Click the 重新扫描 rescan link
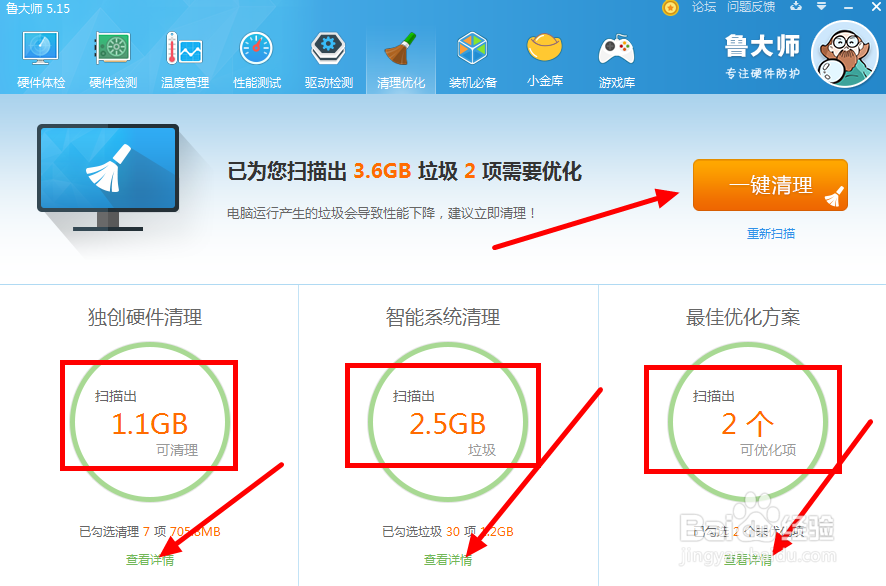This screenshot has height=586, width=886. (771, 233)
